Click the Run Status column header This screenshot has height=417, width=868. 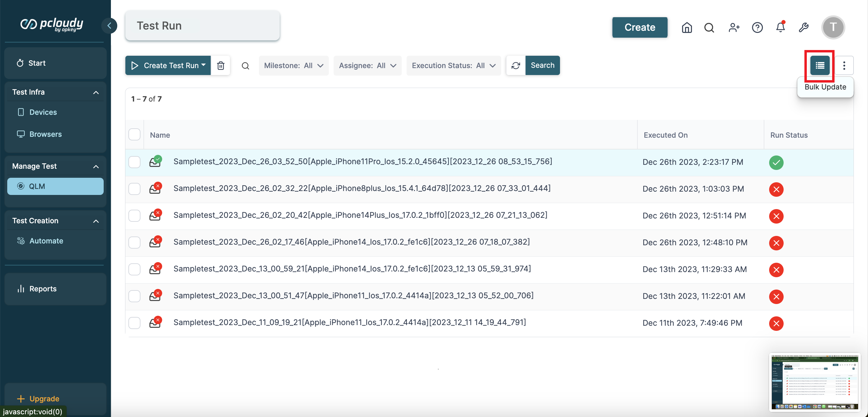coord(789,135)
